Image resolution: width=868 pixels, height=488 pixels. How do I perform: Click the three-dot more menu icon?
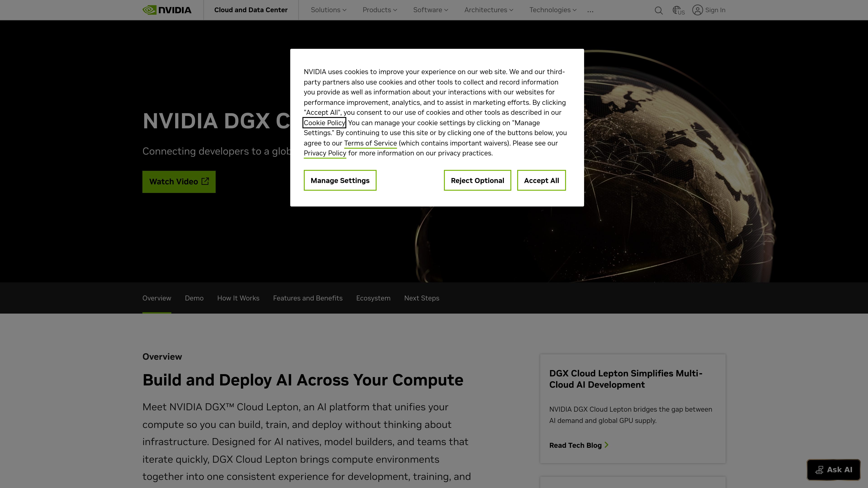coord(590,11)
